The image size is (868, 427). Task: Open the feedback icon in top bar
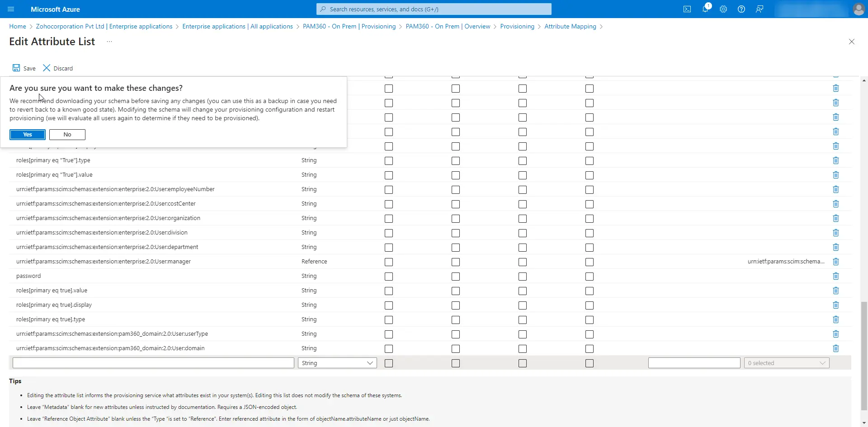pos(759,9)
